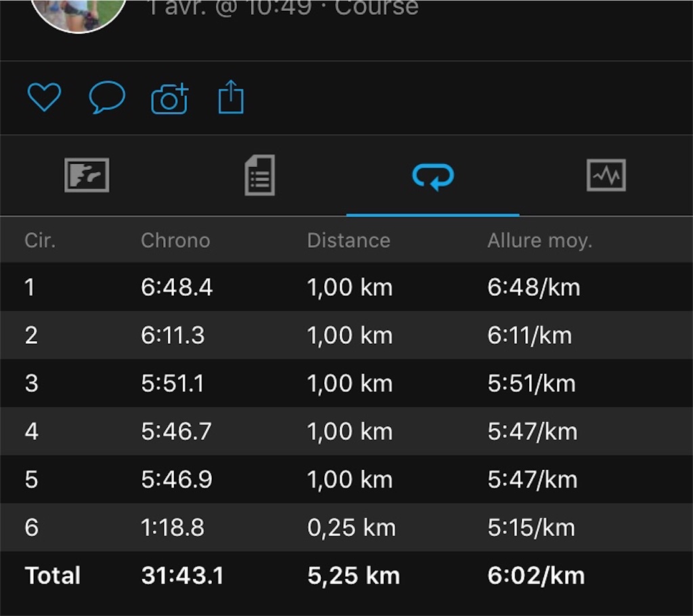Tap the Chrono column header
693x616 pixels.
175,240
